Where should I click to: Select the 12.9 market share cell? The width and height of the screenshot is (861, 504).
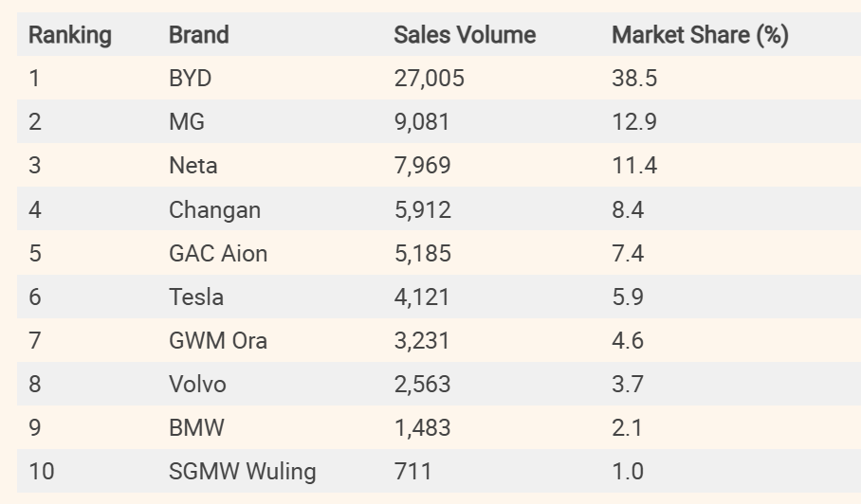(x=633, y=122)
